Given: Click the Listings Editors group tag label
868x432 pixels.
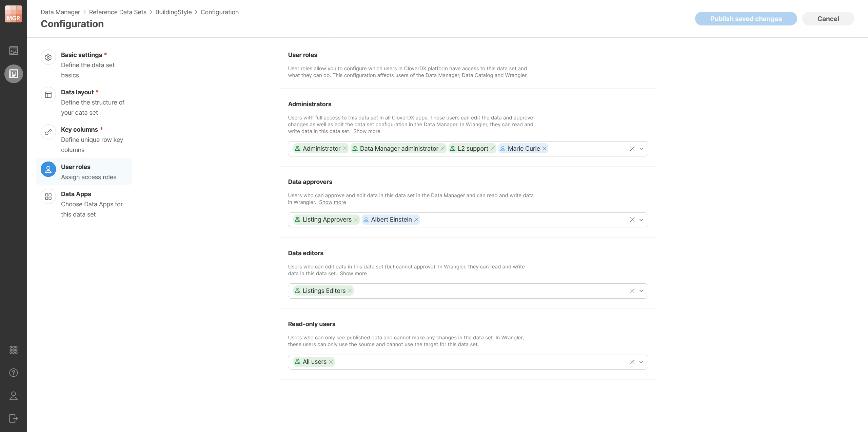Looking at the screenshot, I should click(x=324, y=291).
